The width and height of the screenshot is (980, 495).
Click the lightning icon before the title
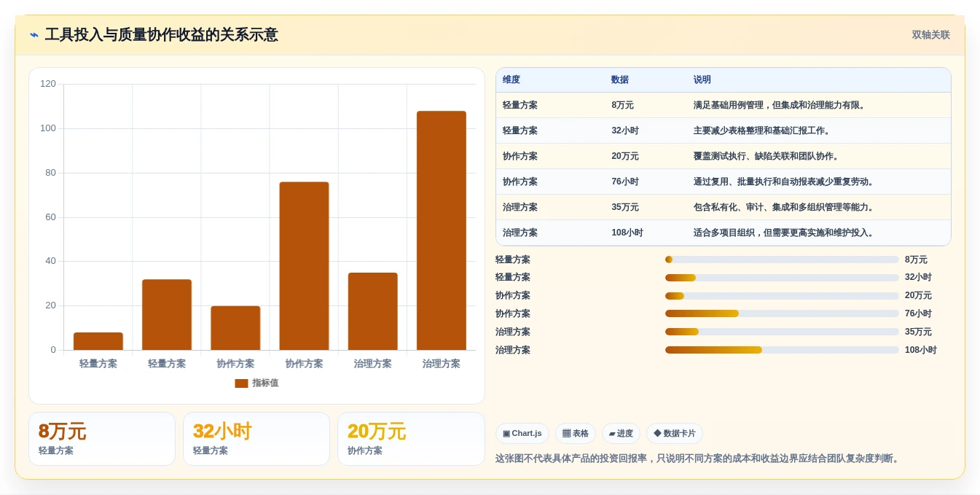tap(34, 35)
